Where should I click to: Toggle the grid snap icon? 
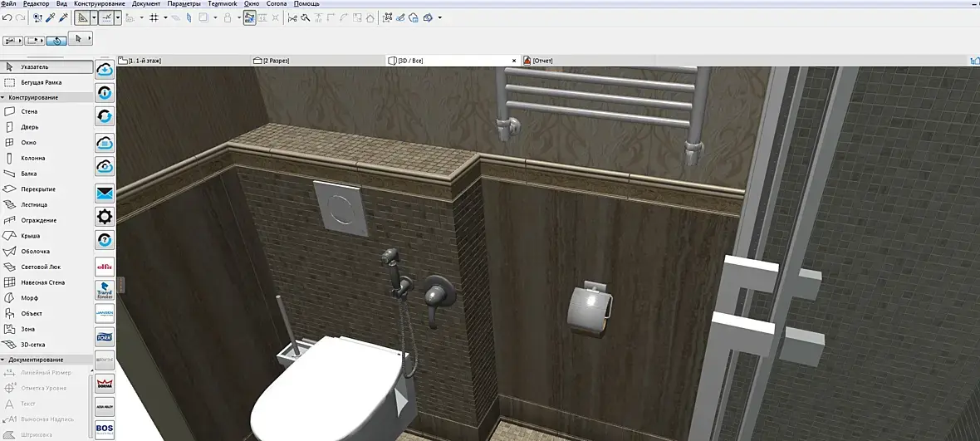click(x=154, y=18)
